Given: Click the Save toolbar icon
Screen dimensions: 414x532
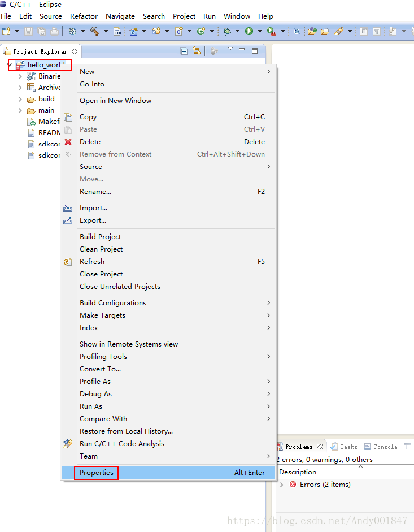Looking at the screenshot, I should click(28, 32).
